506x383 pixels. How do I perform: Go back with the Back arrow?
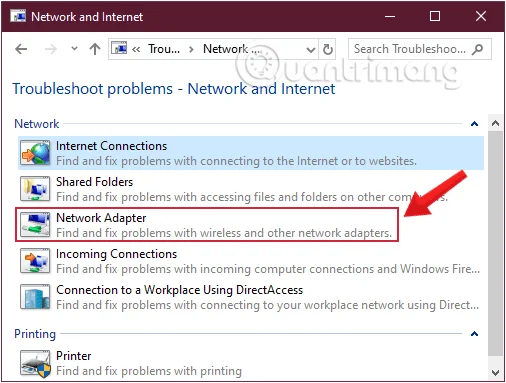tap(21, 49)
